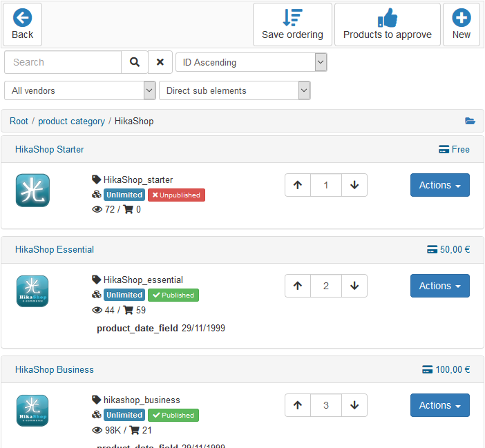Click Save ordering toolbar button
This screenshot has height=448, width=485.
pyautogui.click(x=292, y=24)
